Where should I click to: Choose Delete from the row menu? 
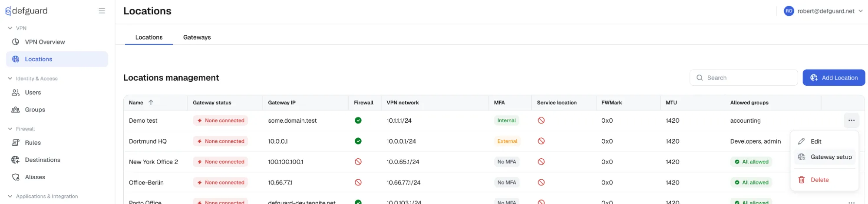[824, 180]
